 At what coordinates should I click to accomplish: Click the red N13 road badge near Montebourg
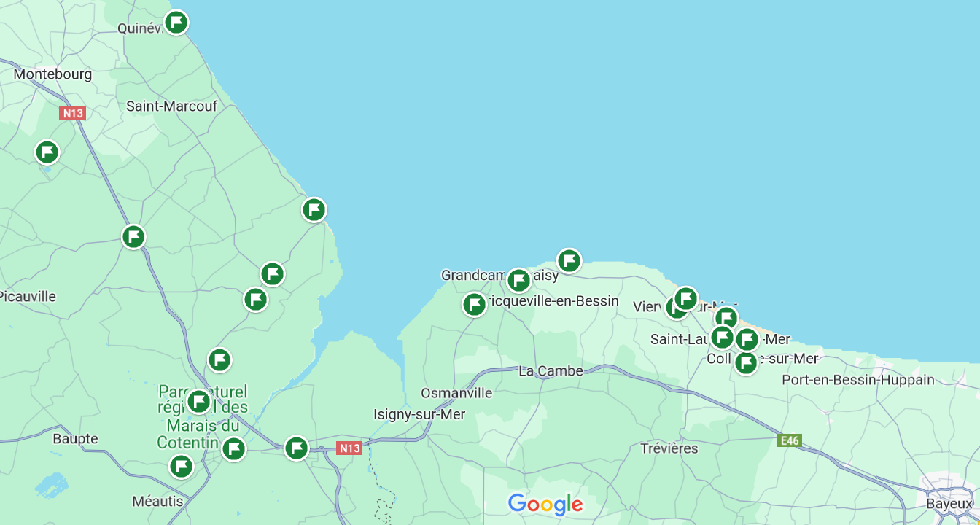(73, 113)
